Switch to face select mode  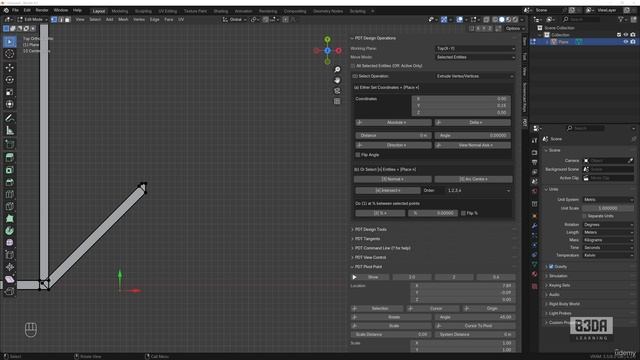(68, 19)
